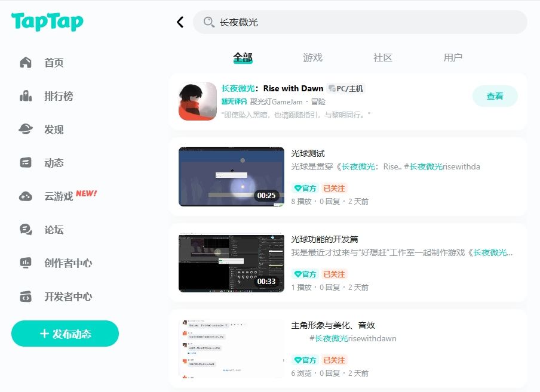This screenshot has height=392, width=540.
Task: Click description starting 我是最近才过来与
Action: point(402,252)
